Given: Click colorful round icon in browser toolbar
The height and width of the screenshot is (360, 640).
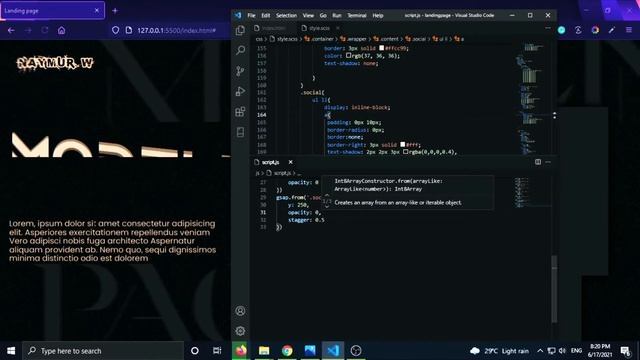Looking at the screenshot, I should tap(595, 30).
